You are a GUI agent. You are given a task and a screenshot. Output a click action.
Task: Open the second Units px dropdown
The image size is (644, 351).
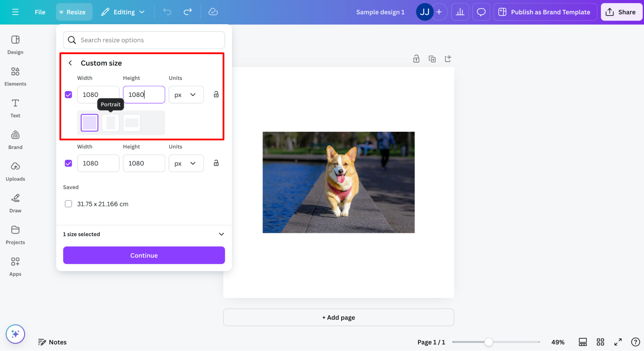(x=186, y=163)
